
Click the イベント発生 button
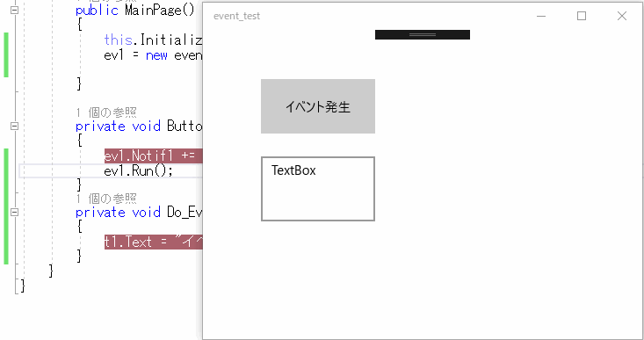[x=318, y=106]
